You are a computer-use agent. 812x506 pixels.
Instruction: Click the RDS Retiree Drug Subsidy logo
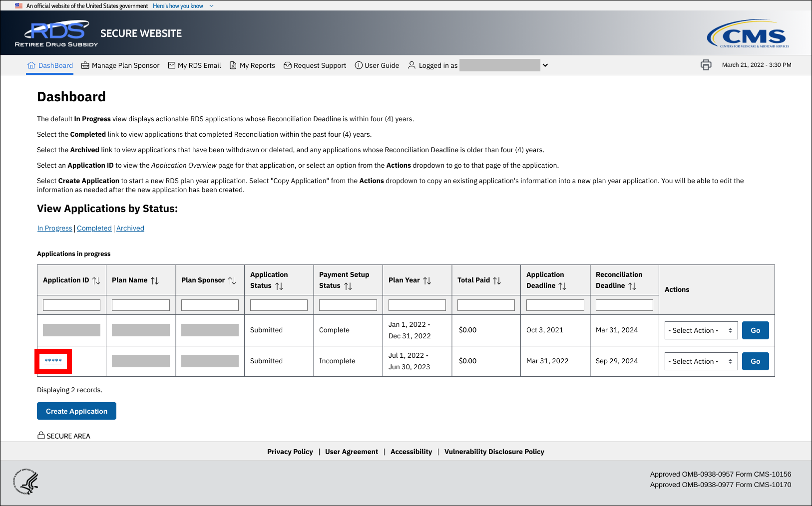pos(56,34)
